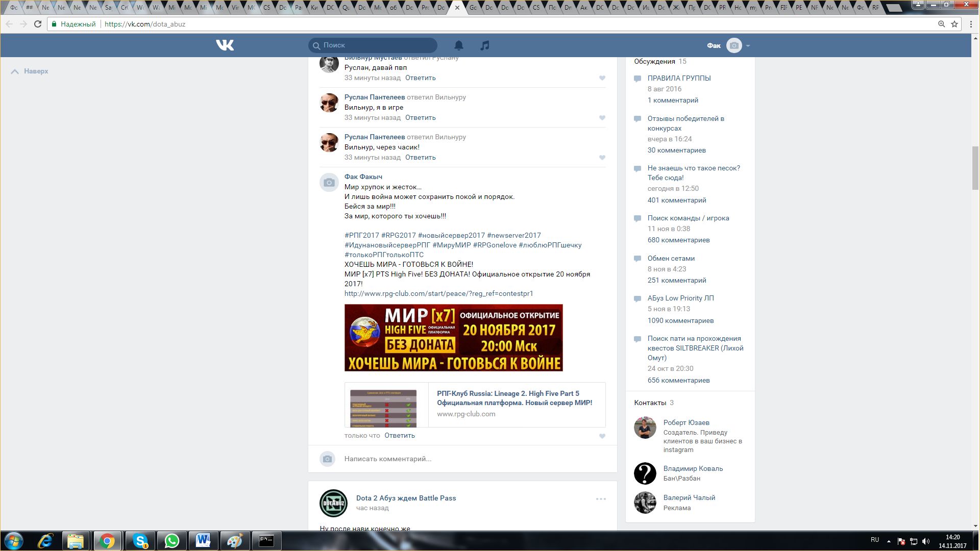Image resolution: width=980 pixels, height=551 pixels.
Task: Open Skype from the taskbar
Action: [140, 541]
